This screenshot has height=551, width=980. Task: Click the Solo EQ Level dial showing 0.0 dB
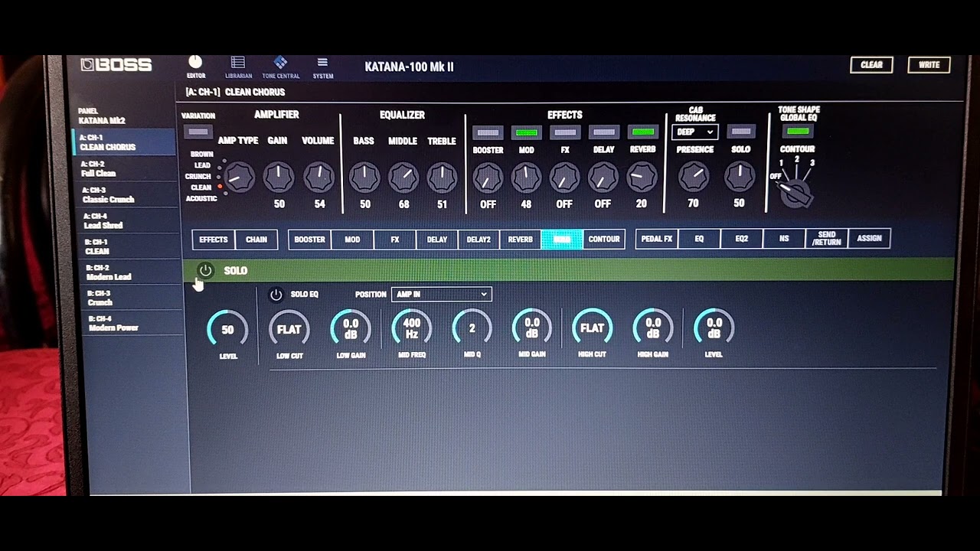point(714,328)
